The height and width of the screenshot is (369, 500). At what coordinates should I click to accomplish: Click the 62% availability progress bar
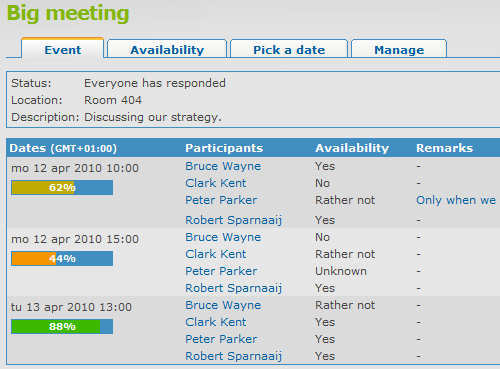(x=62, y=187)
